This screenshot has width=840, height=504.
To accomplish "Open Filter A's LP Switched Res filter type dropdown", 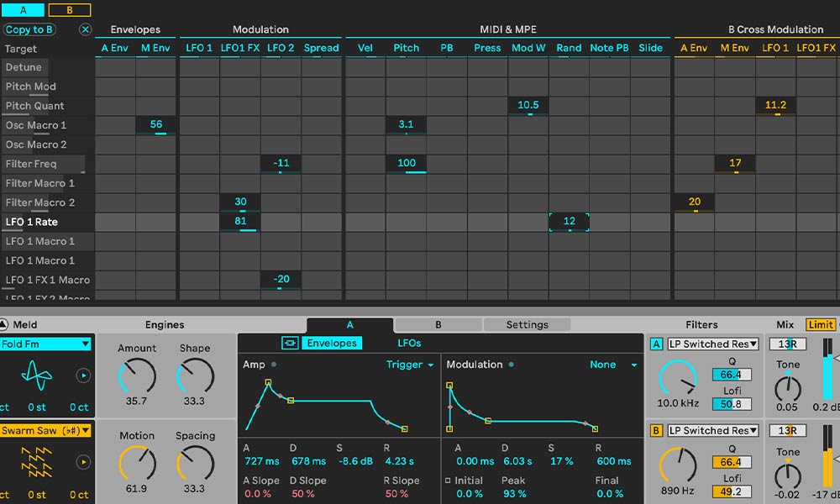I will 711,344.
